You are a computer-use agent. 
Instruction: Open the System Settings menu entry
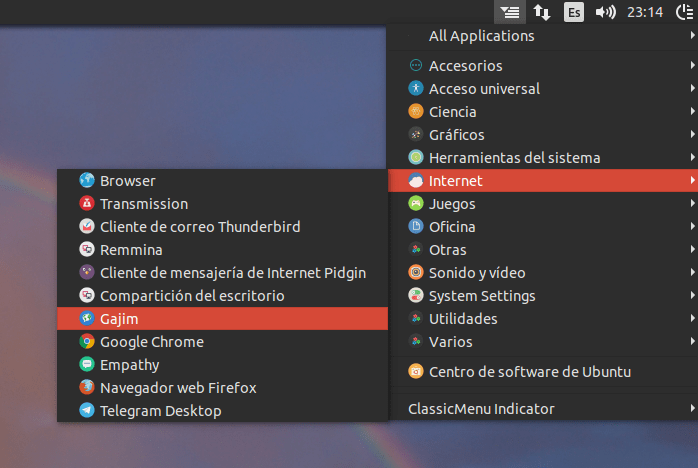[x=482, y=296]
